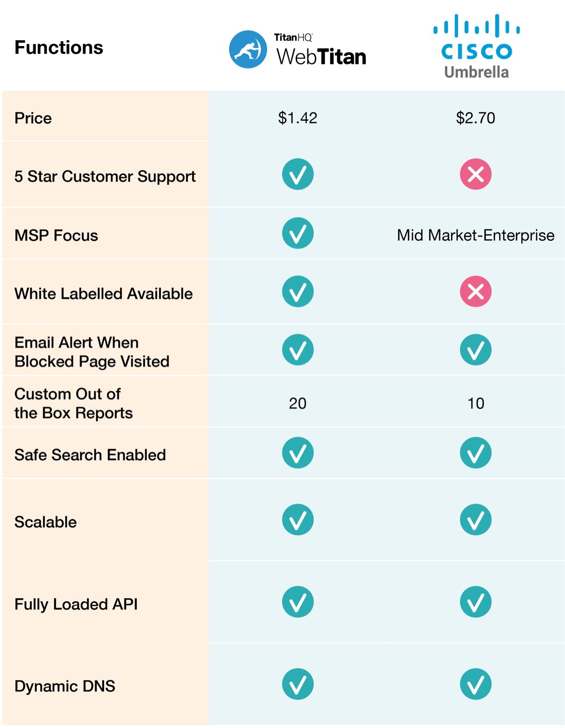Screen dimensions: 565x728
Task: Click the Functions column heading
Action: pos(59,48)
